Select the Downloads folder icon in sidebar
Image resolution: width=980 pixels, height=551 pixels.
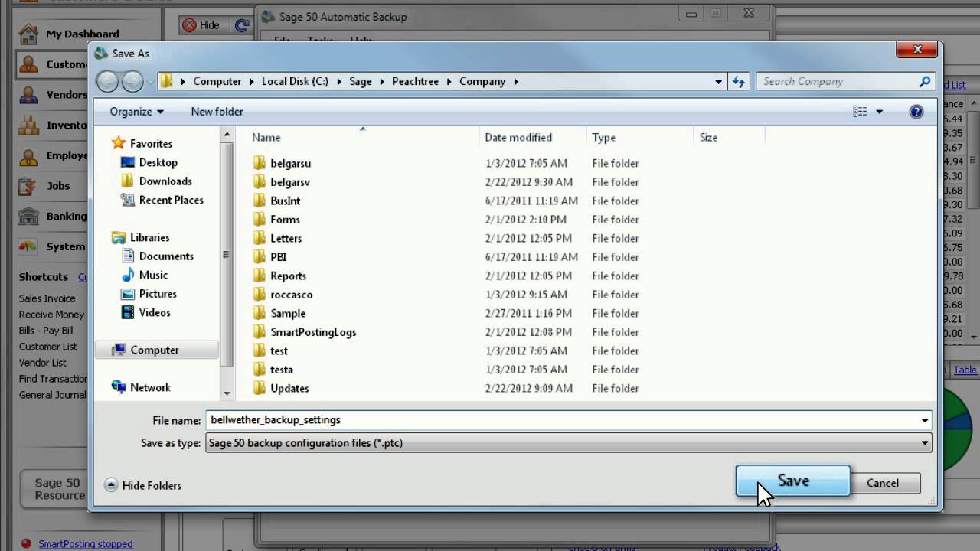[x=128, y=181]
